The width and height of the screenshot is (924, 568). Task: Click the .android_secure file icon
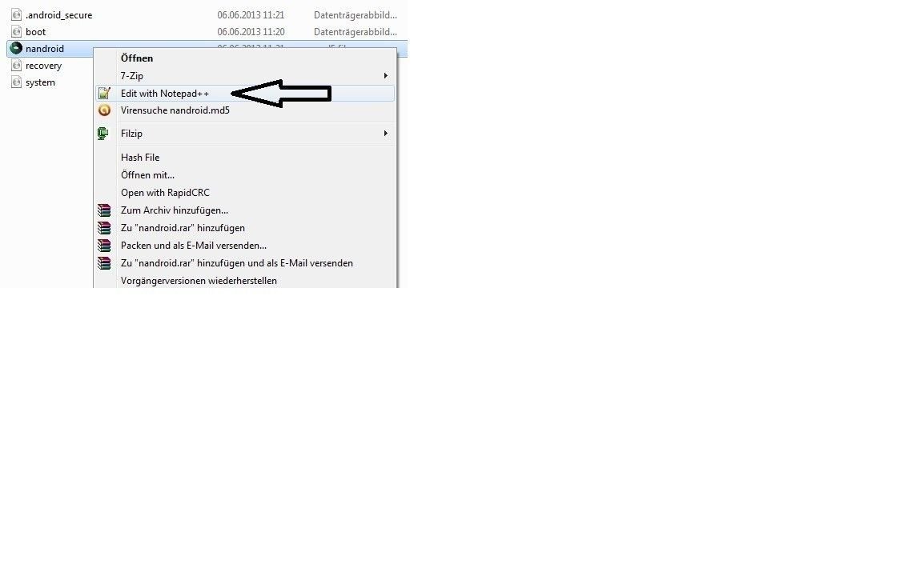17,14
